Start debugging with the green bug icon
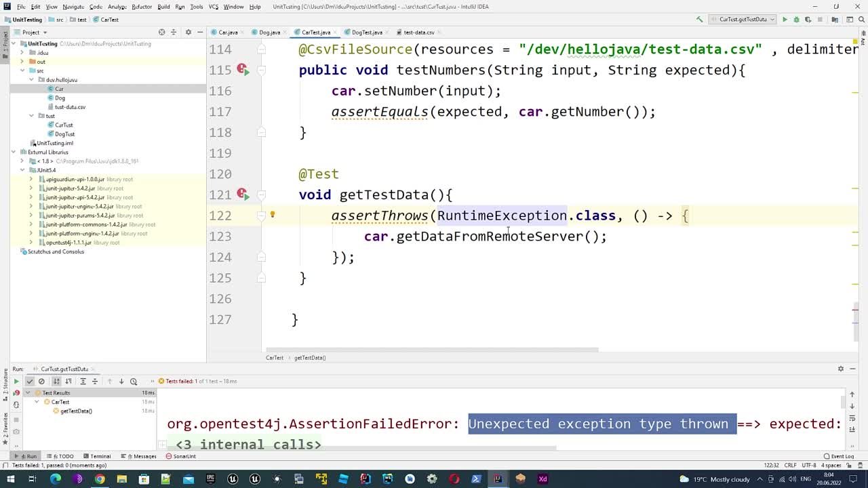This screenshot has width=868, height=488. click(796, 20)
